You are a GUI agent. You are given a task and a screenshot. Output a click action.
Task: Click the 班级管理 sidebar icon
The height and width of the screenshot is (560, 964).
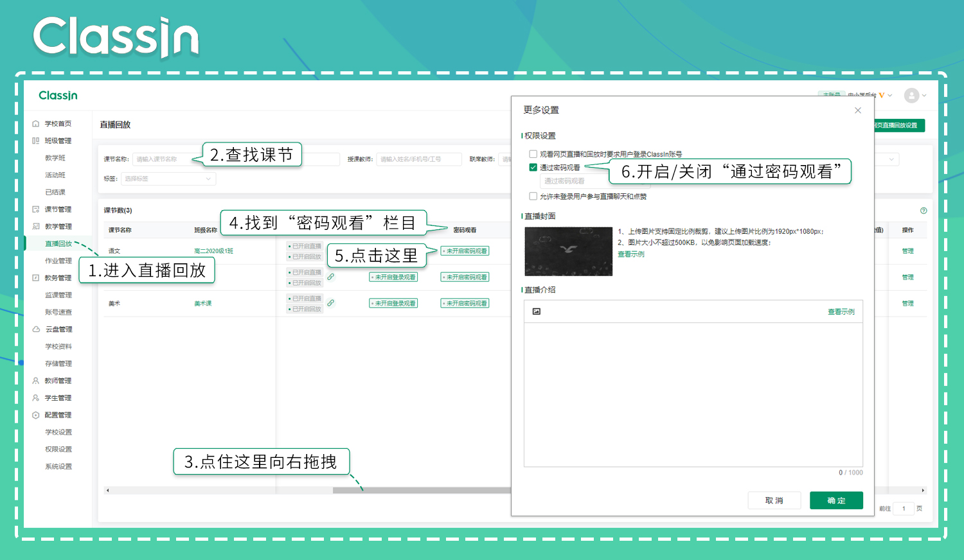click(x=36, y=141)
